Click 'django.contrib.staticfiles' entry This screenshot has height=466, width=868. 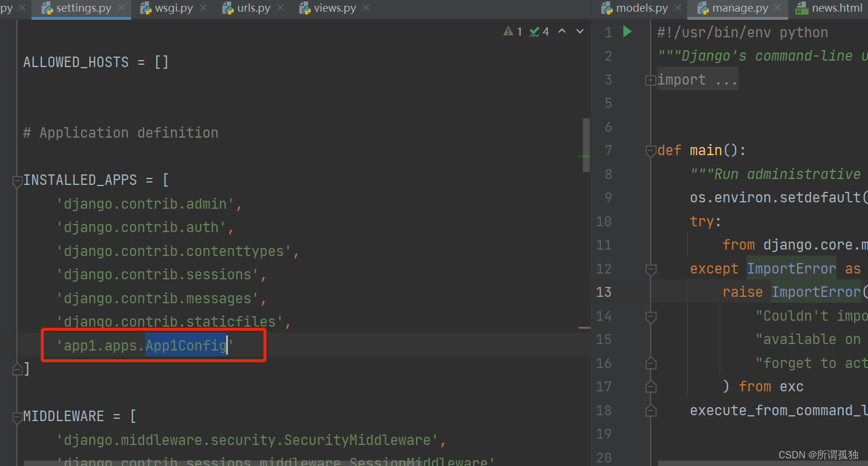(174, 322)
